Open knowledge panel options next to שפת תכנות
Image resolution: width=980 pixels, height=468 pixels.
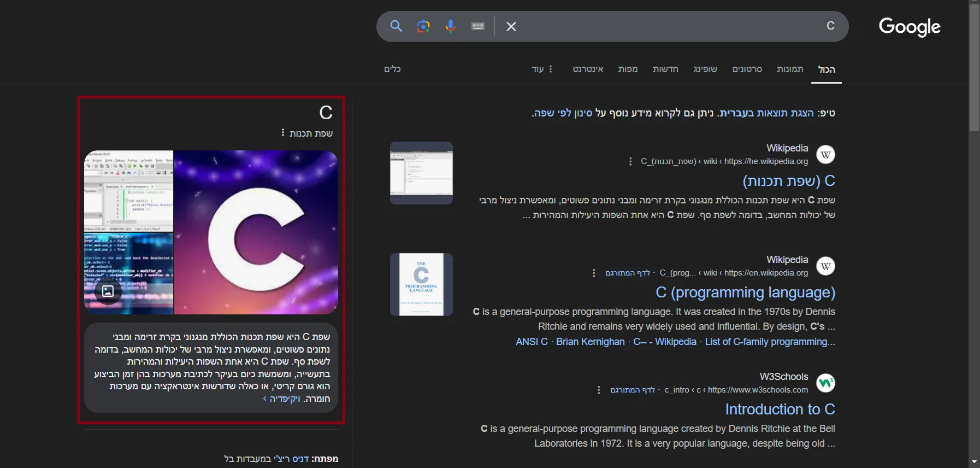(x=282, y=132)
